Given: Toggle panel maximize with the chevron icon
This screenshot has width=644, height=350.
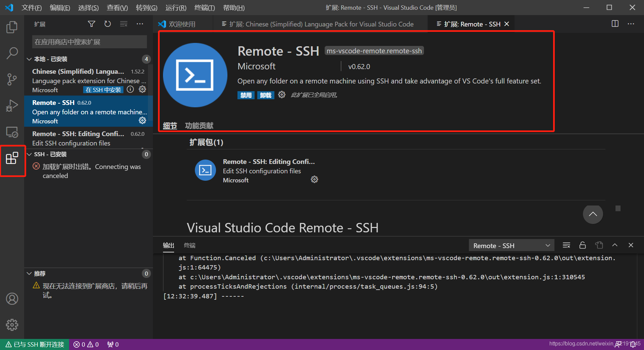Looking at the screenshot, I should (615, 245).
